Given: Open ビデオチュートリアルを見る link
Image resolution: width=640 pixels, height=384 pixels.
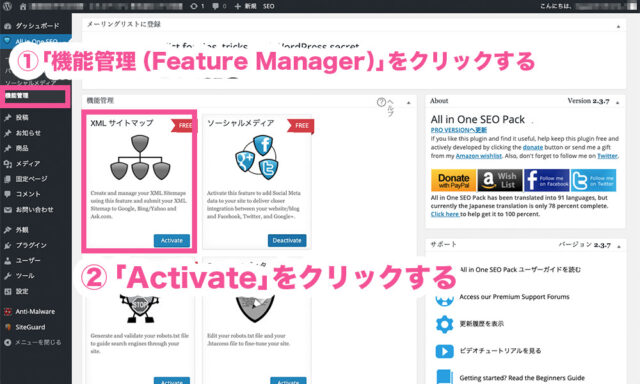Looking at the screenshot, I should click(500, 351).
